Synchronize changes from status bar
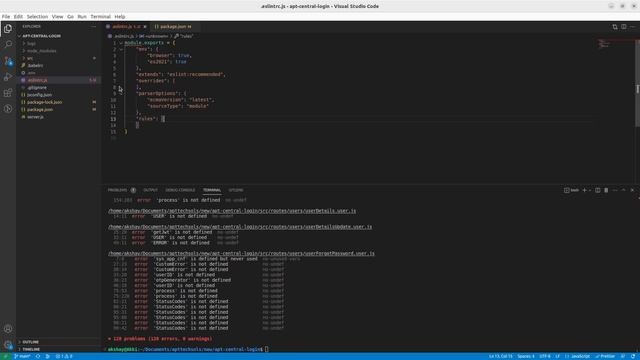 (38, 356)
